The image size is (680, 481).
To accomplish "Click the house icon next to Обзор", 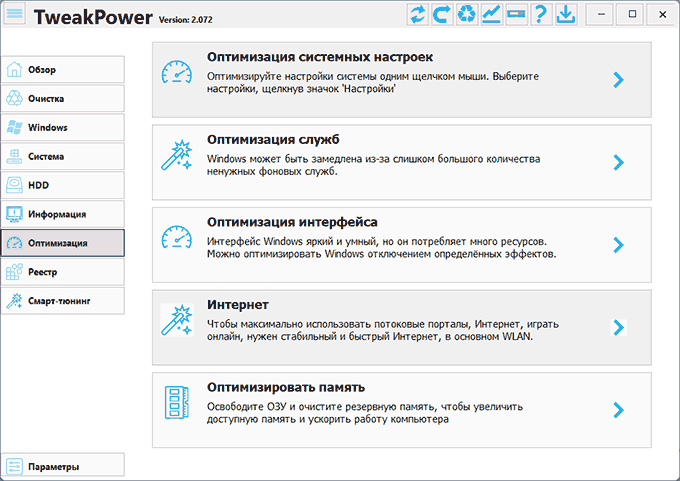I will 14,69.
